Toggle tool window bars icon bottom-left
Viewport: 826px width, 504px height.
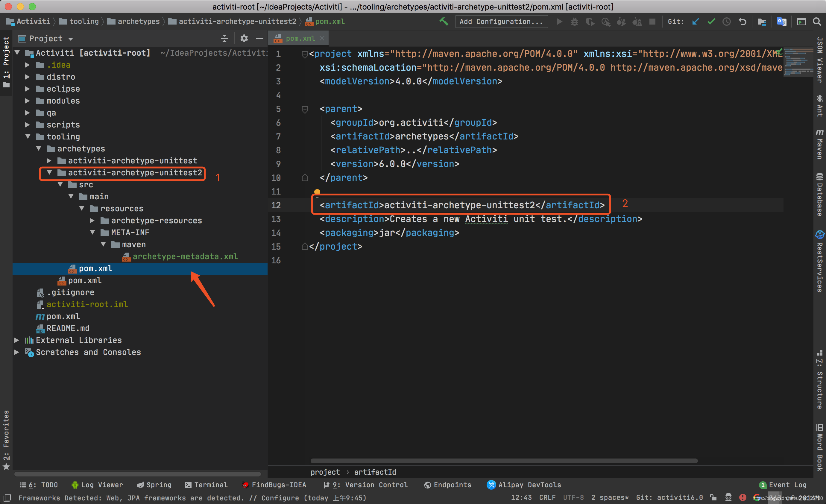pos(7,498)
